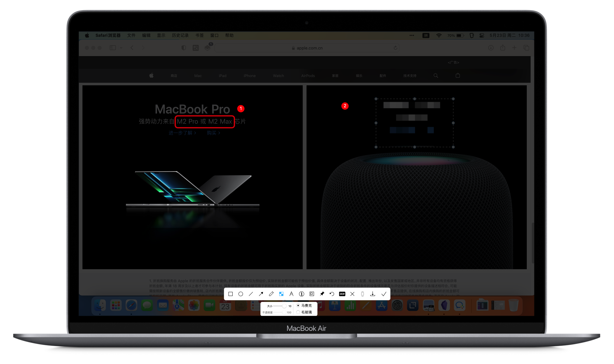Image resolution: width=614 pixels, height=364 pixels.
Task: Click the scrolling capture icon
Action: click(x=363, y=294)
